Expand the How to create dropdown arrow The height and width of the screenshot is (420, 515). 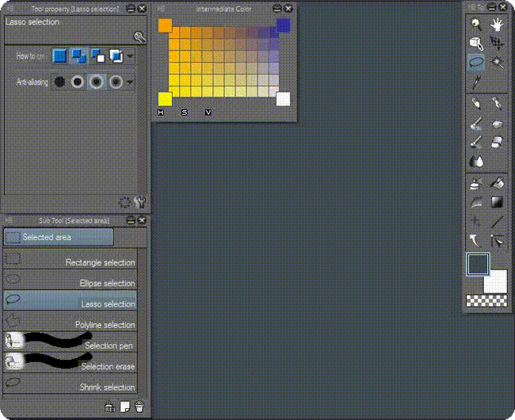point(130,56)
